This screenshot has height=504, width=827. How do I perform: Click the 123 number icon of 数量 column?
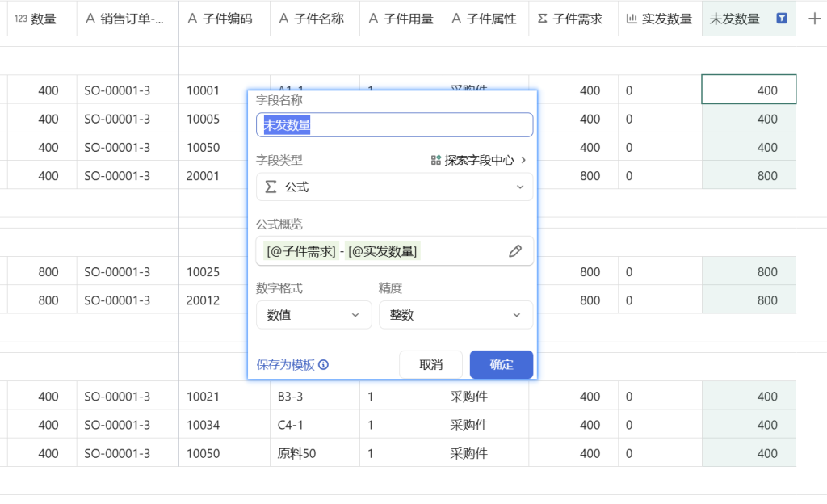click(x=20, y=19)
